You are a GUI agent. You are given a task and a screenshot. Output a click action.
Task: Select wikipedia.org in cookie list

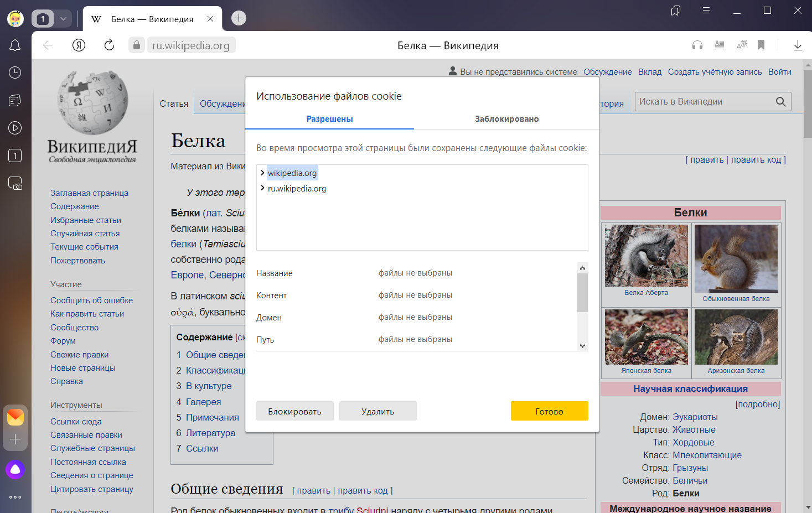[x=292, y=173]
